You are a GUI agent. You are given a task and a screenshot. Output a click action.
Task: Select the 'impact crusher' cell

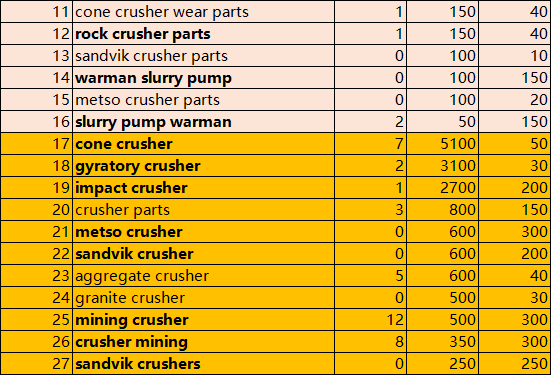203,188
